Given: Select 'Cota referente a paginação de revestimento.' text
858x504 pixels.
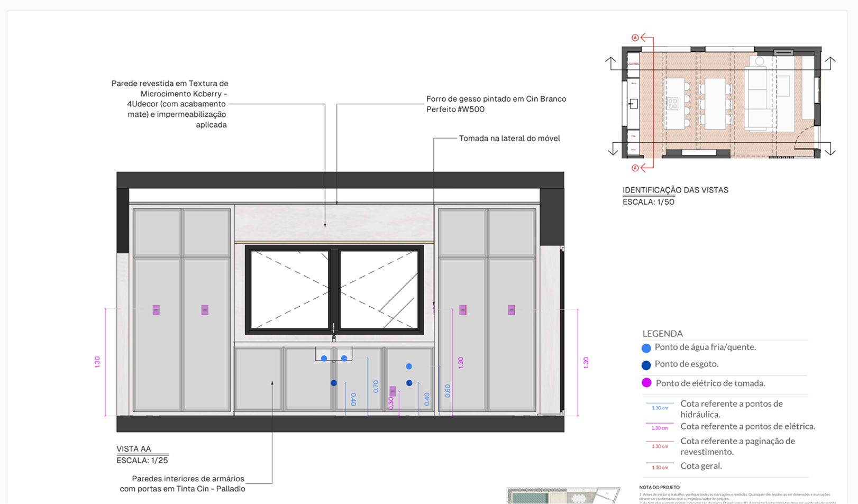Looking at the screenshot, I should (x=737, y=446).
